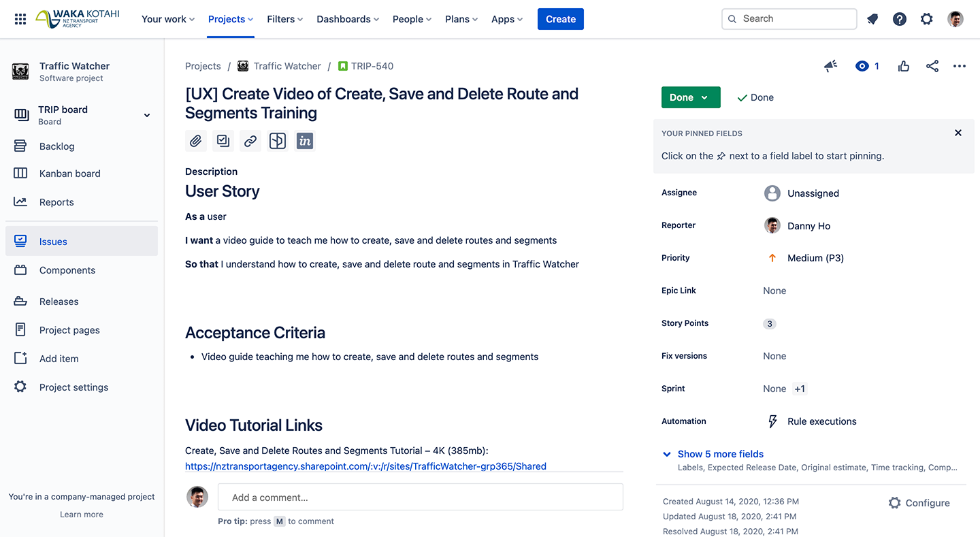Open the Your work dropdown
Viewport: 980px width, 537px height.
pos(168,19)
